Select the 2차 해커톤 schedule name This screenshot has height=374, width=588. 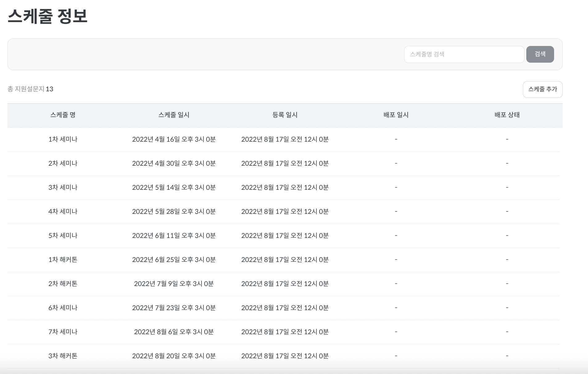pos(63,284)
